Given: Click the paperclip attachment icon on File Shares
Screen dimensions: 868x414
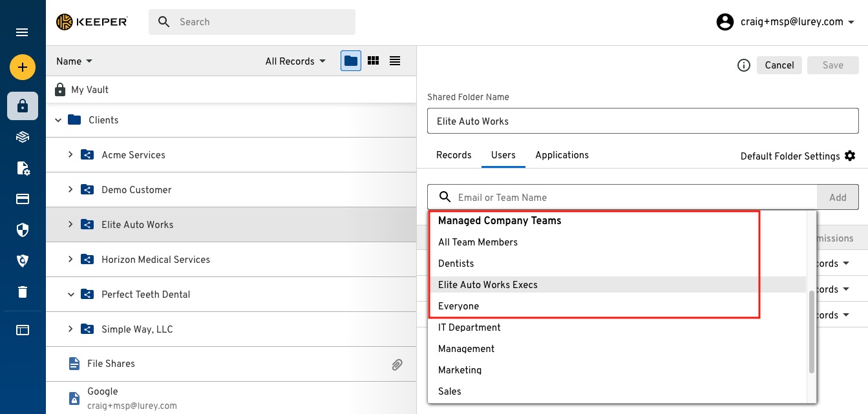Looking at the screenshot, I should tap(397, 364).
